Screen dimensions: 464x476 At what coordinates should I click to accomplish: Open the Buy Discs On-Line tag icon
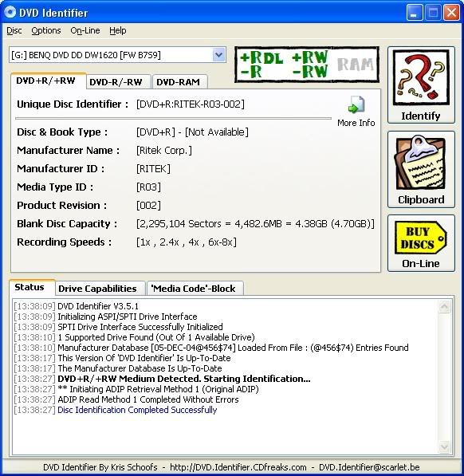(x=421, y=238)
